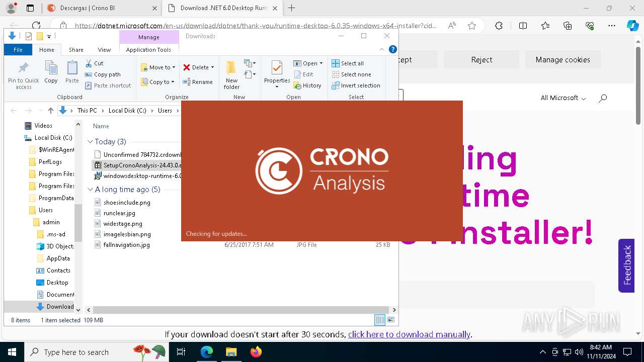
Task: Click Local Disk (C:) in address bar
Action: coord(127,111)
